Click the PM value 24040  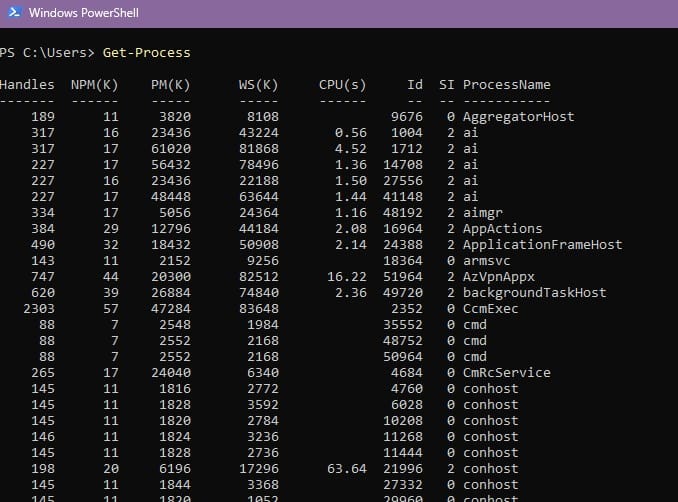coord(170,373)
